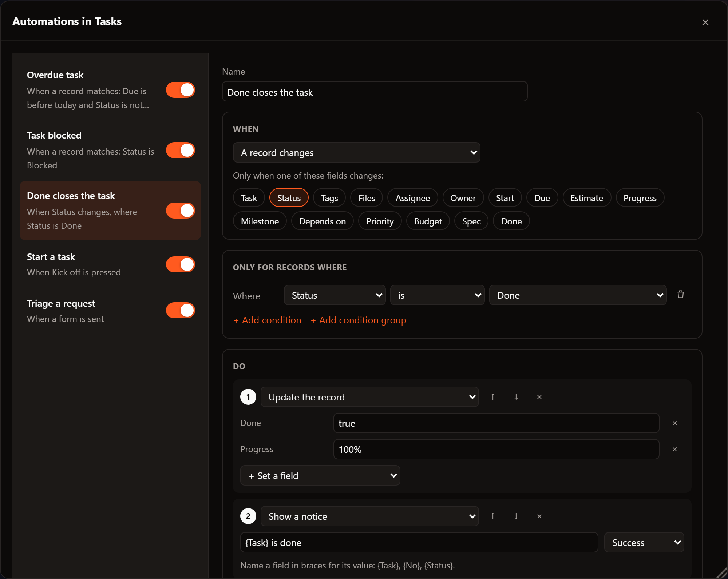Disable the Task blocked automation
Image resolution: width=728 pixels, height=579 pixels.
coord(181,150)
